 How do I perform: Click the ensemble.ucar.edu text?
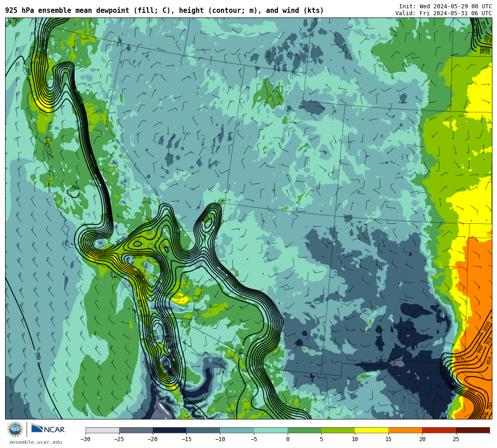(x=35, y=442)
